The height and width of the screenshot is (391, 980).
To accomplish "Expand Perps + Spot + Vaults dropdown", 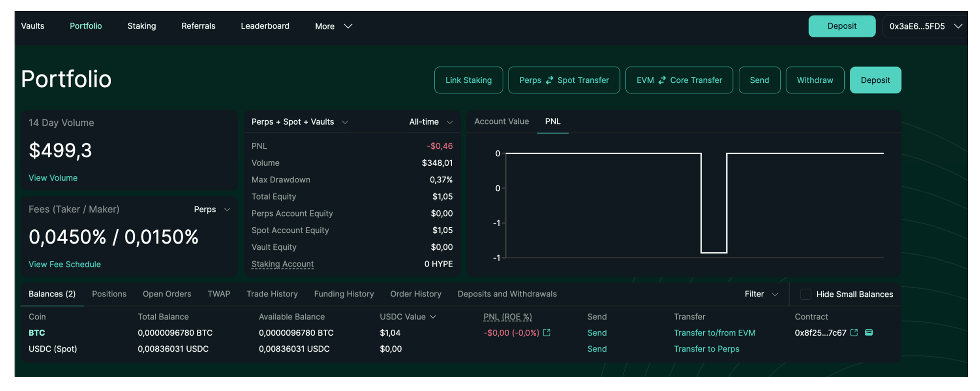I will (x=345, y=122).
